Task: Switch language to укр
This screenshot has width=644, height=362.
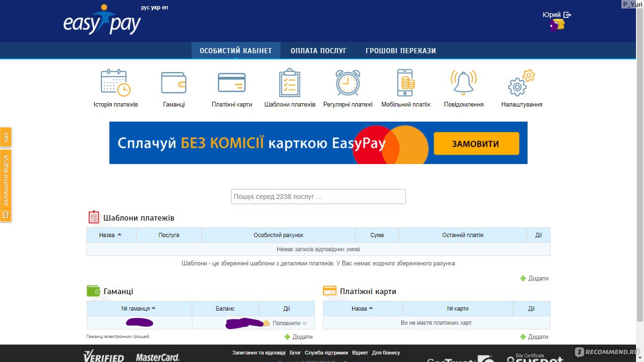Action: [x=156, y=8]
